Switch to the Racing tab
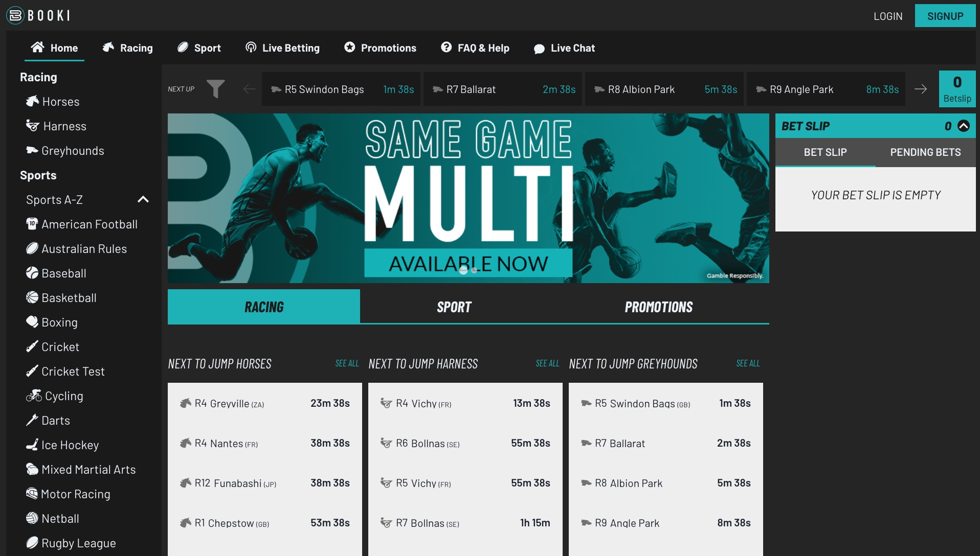The height and width of the screenshot is (556, 980). point(264,307)
